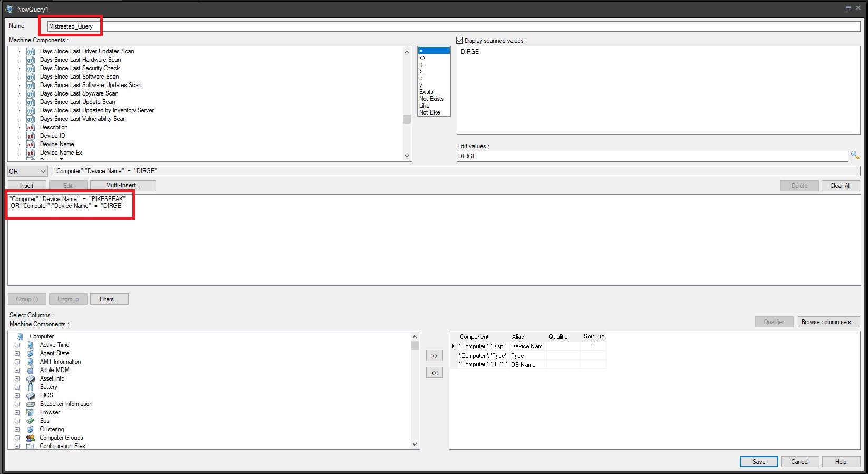Select the Like operator
The height and width of the screenshot is (474, 868).
(433, 106)
